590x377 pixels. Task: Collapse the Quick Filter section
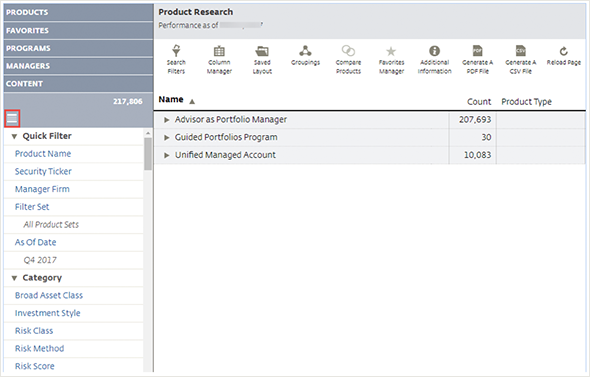tap(14, 136)
